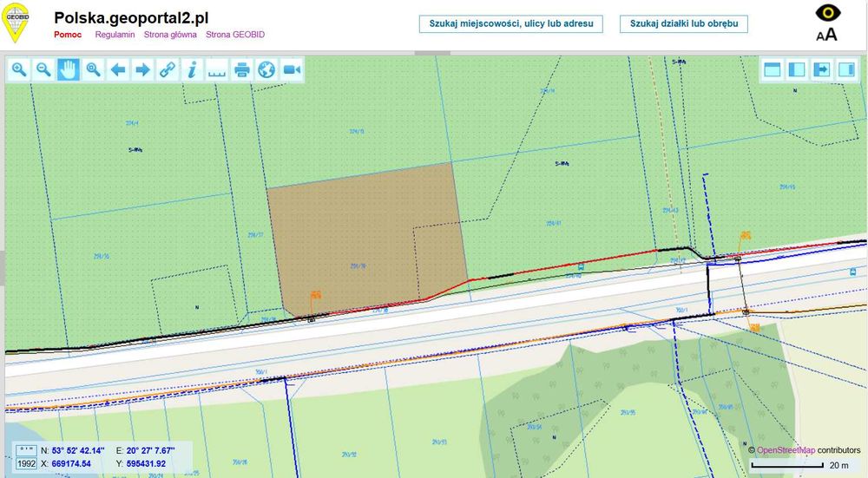868x478 pixels.
Task: Select the zoom out magnifier tool
Action: click(43, 69)
